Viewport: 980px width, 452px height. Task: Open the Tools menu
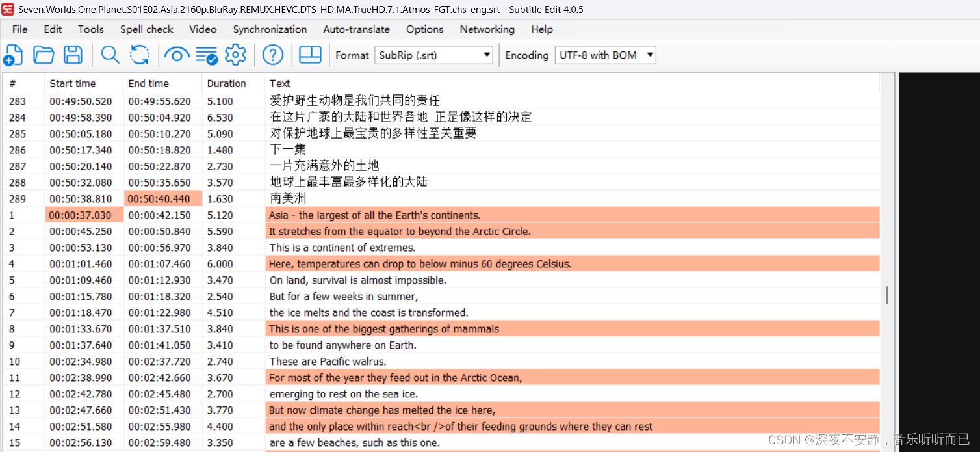point(91,29)
